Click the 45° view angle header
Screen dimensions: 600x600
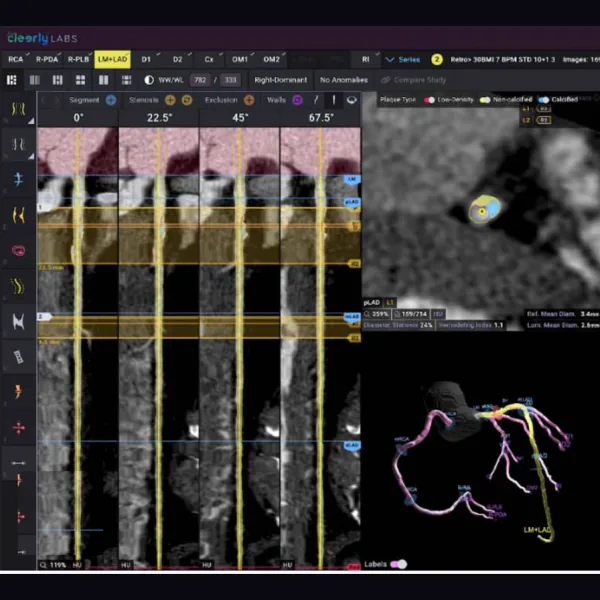pyautogui.click(x=240, y=117)
